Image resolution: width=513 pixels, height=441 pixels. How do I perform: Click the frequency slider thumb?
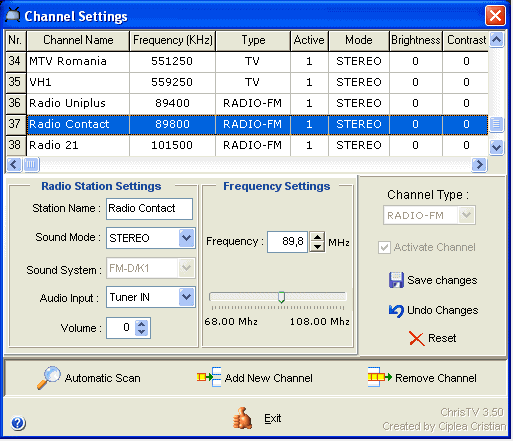click(x=281, y=297)
